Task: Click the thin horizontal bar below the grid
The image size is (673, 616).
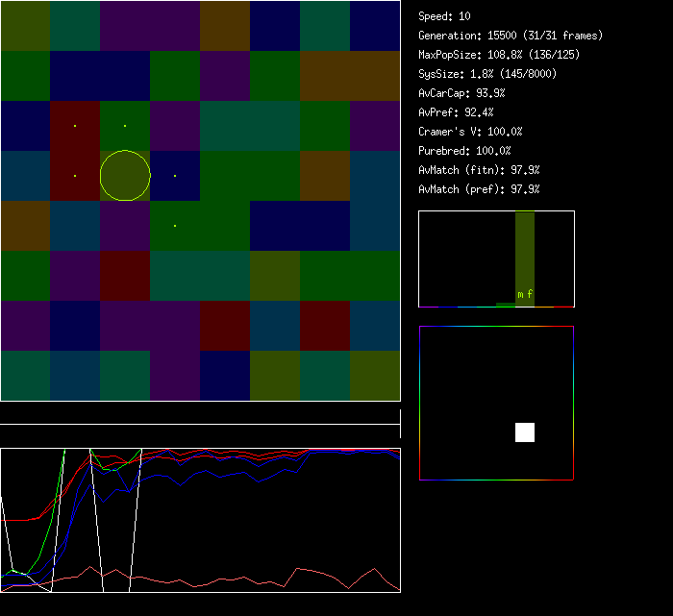Action: pos(200,414)
